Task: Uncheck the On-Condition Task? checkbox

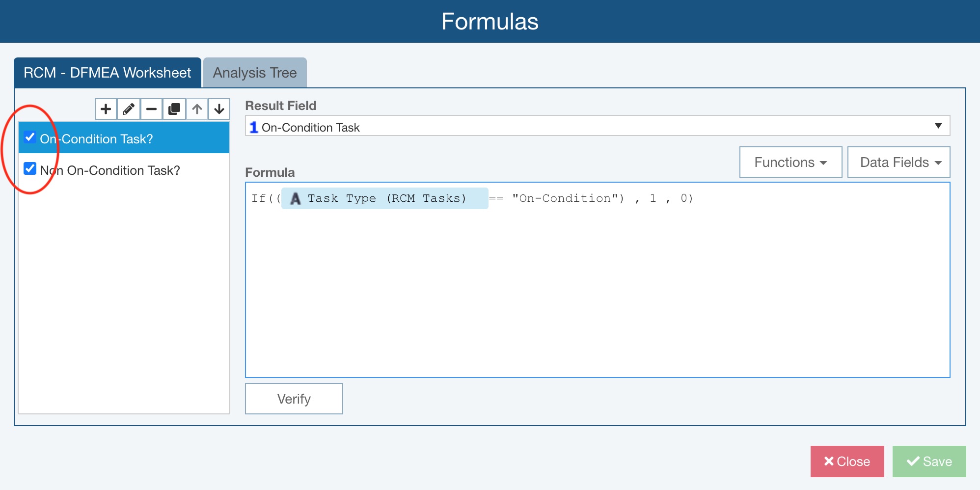Action: point(30,137)
